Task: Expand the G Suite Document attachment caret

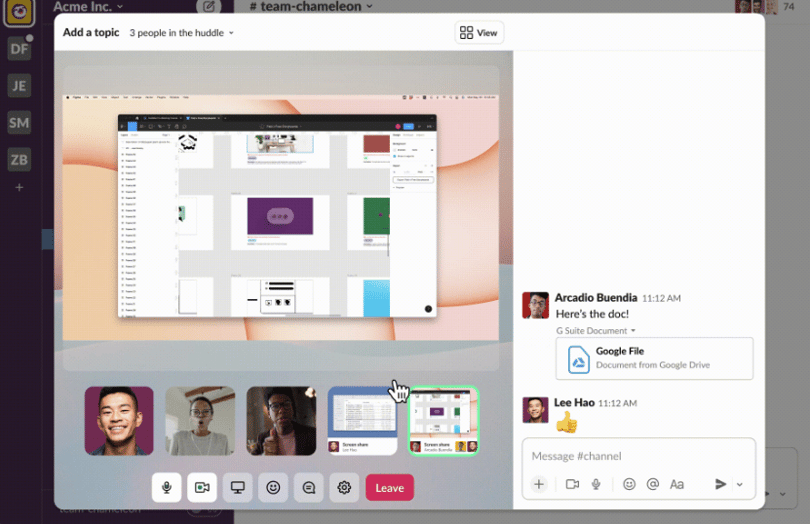Action: [x=633, y=331]
